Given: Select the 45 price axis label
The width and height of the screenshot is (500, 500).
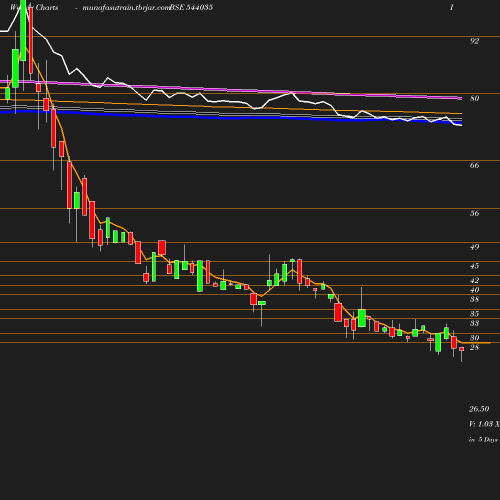Looking at the screenshot, I should [474, 266].
